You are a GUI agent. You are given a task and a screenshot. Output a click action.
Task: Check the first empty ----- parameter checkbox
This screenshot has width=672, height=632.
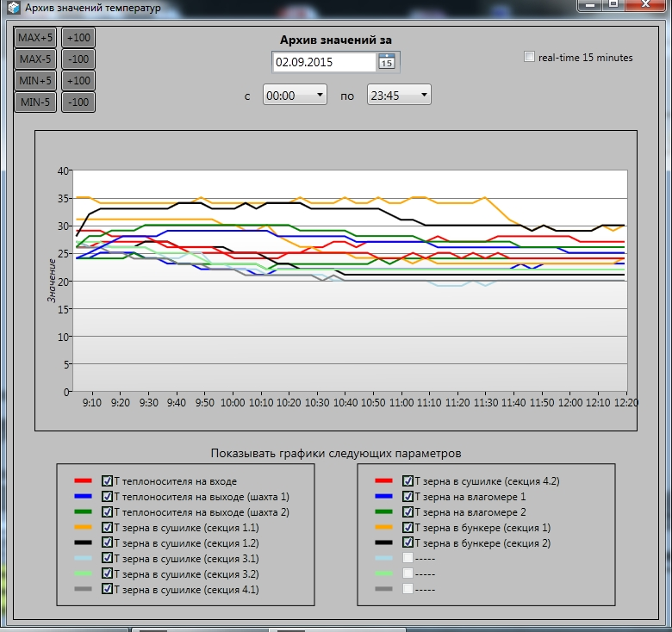tap(408, 559)
